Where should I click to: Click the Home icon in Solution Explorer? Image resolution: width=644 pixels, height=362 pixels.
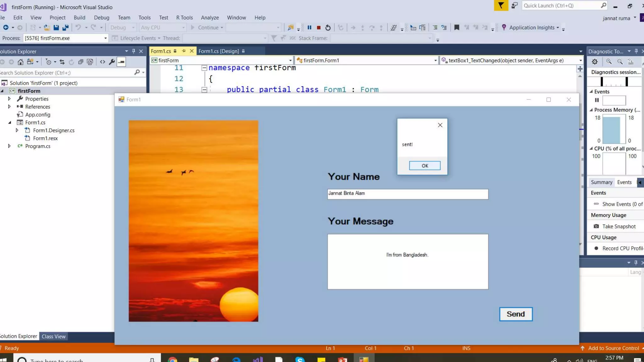[x=20, y=62]
